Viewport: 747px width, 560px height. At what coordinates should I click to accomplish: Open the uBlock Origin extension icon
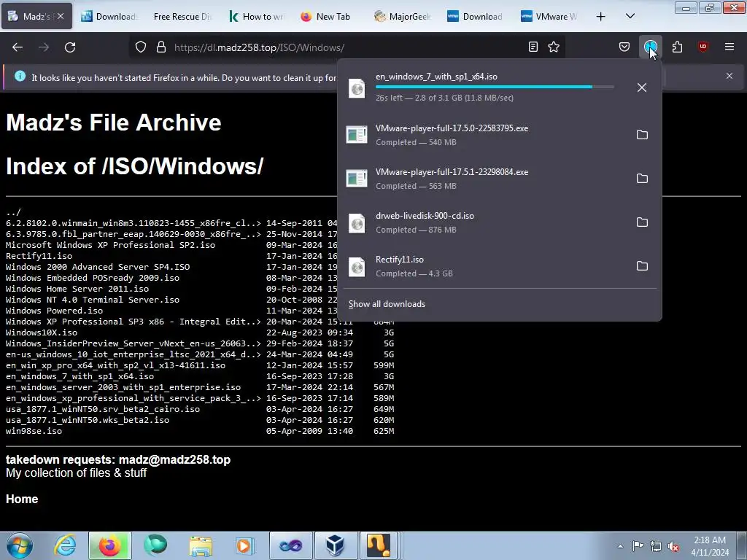tap(703, 47)
